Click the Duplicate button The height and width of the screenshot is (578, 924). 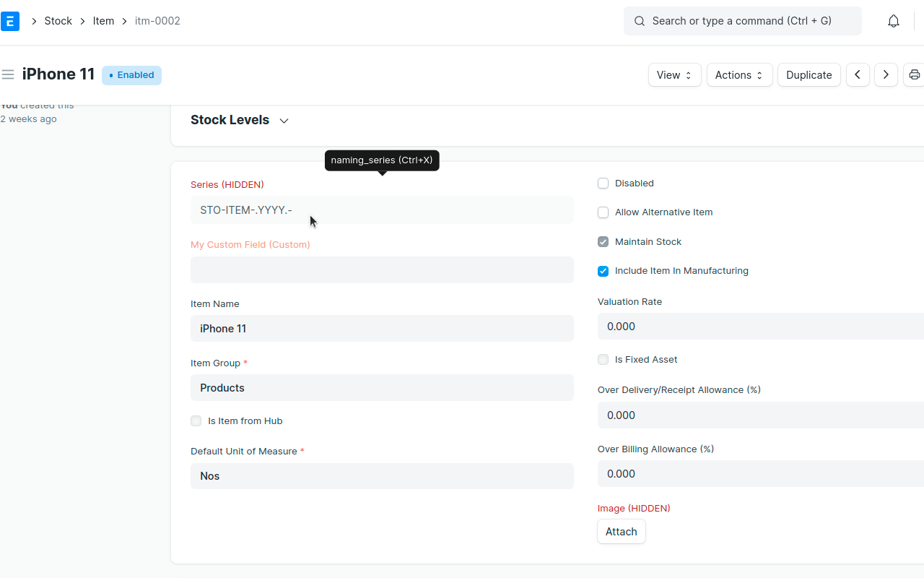pos(808,75)
